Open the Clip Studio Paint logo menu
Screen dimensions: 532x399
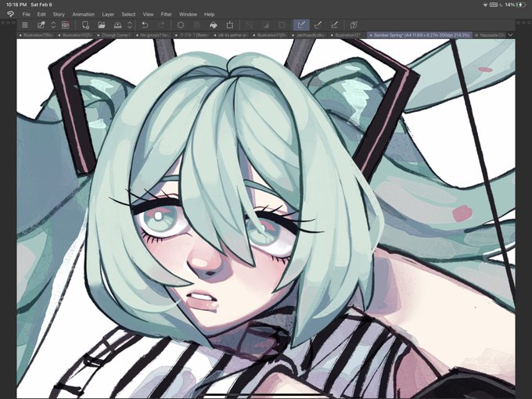10,14
